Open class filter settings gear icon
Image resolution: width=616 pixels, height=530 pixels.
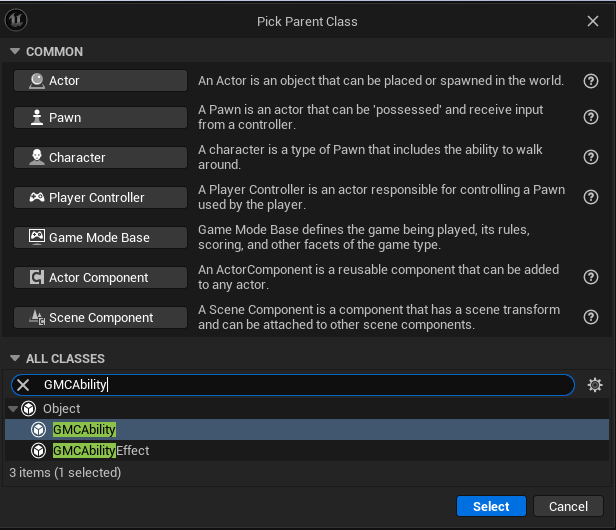(595, 385)
